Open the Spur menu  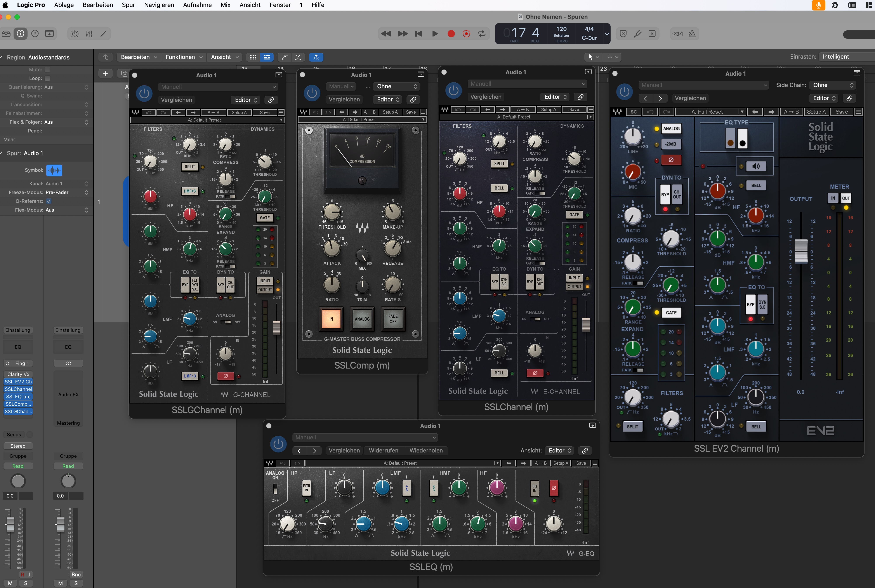(128, 5)
